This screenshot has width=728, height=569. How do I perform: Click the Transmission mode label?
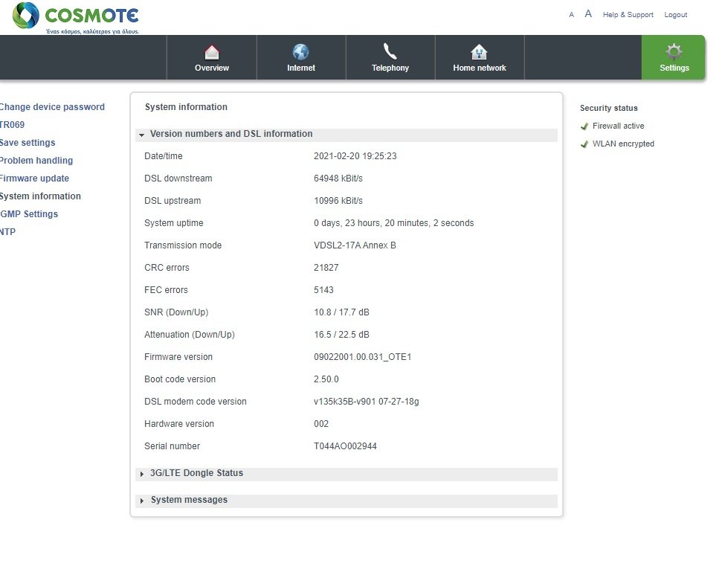[183, 245]
